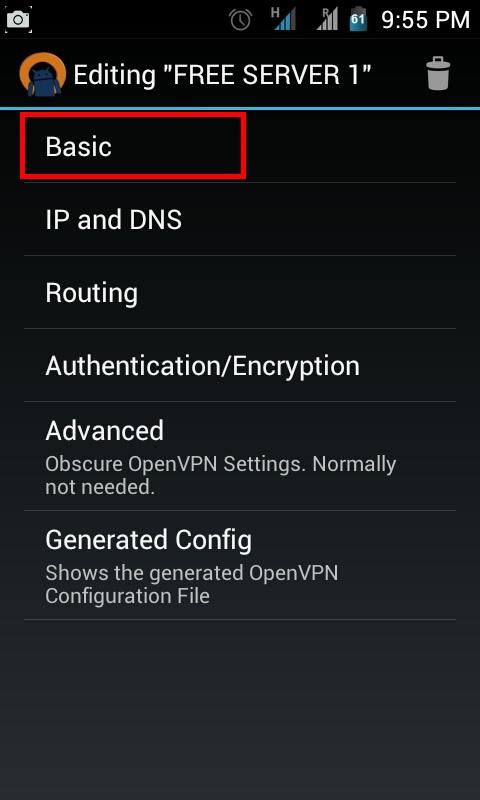Tap the "Obscure OpenVPN Settings" description text
The image size is (480, 800).
coord(220,476)
